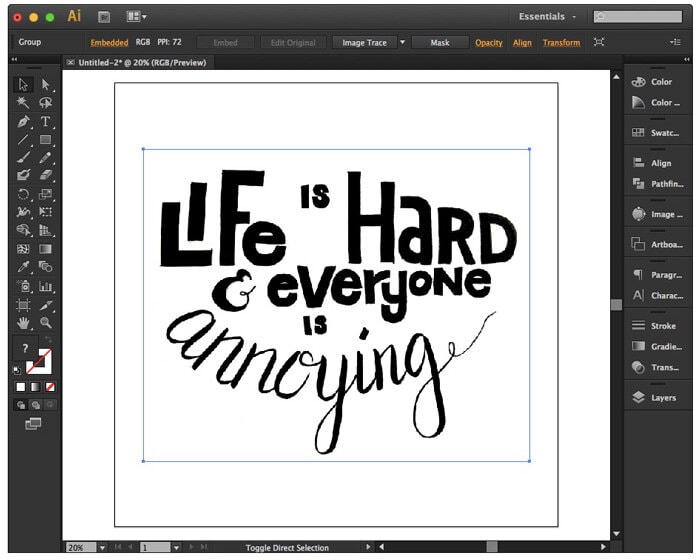Image resolution: width=700 pixels, height=560 pixels.
Task: Click the Image Trace button
Action: [x=364, y=42]
